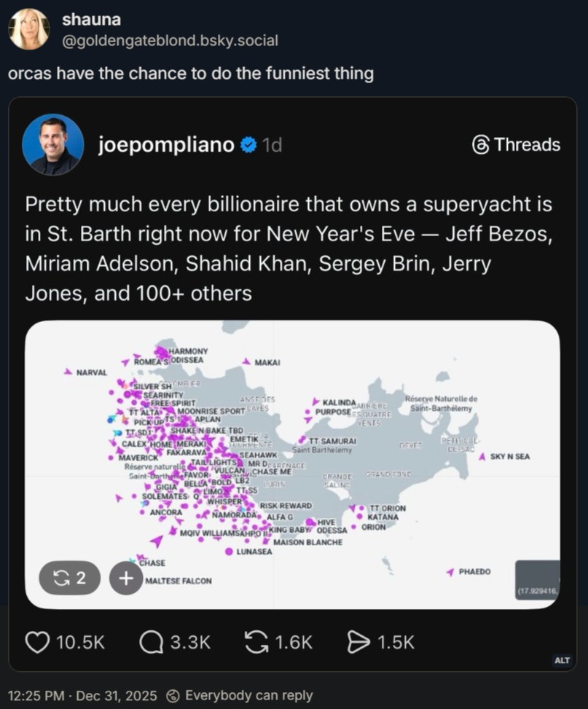Click the Threads logo
588x709 pixels.
[481, 145]
